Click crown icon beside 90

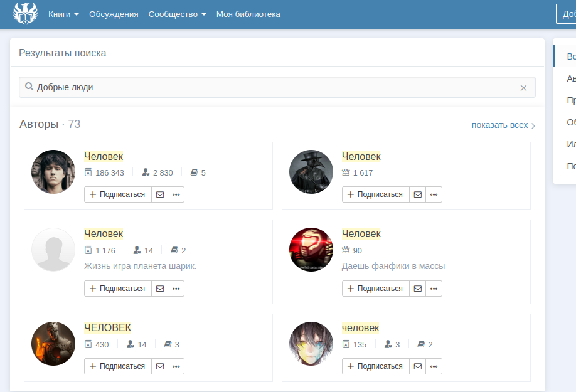coord(346,250)
